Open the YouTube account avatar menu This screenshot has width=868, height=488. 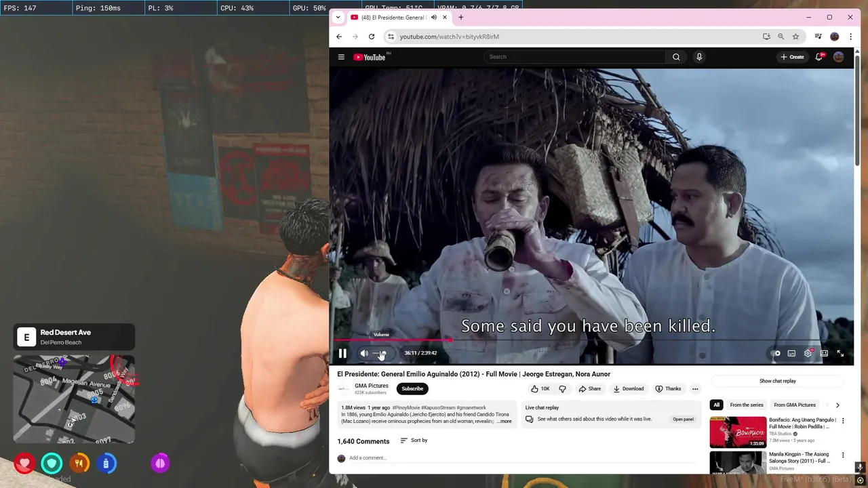click(839, 57)
